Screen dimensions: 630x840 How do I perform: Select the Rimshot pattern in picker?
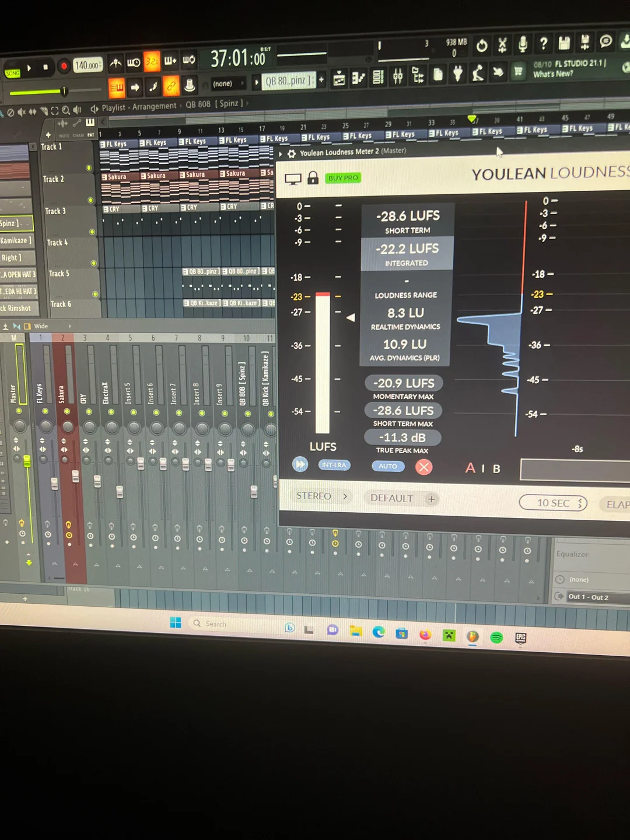[x=18, y=308]
